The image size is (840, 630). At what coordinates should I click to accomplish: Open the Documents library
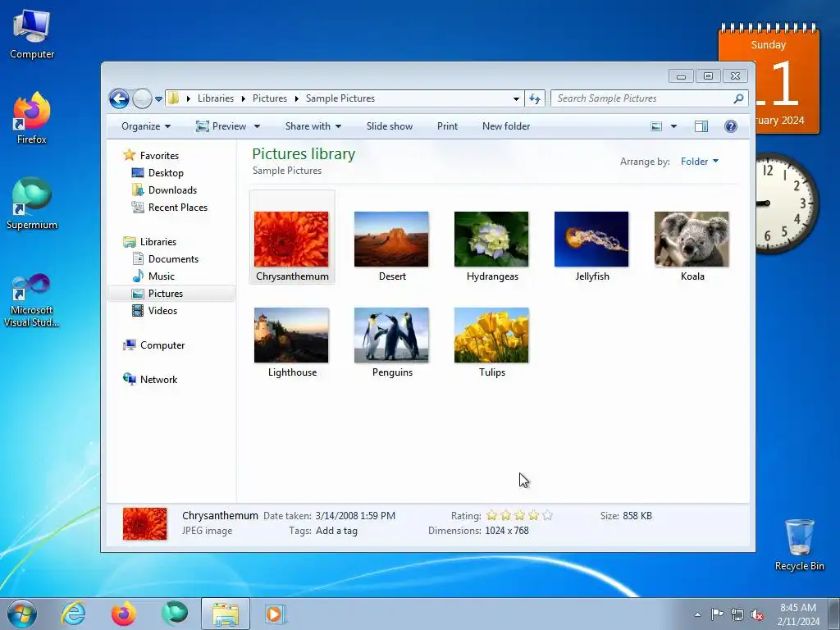click(173, 258)
